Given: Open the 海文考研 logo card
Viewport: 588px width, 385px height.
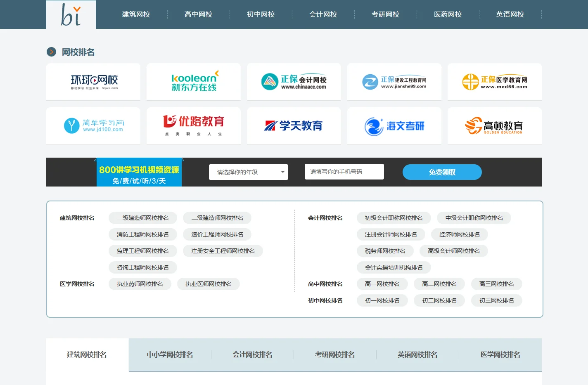Looking at the screenshot, I should (x=394, y=126).
